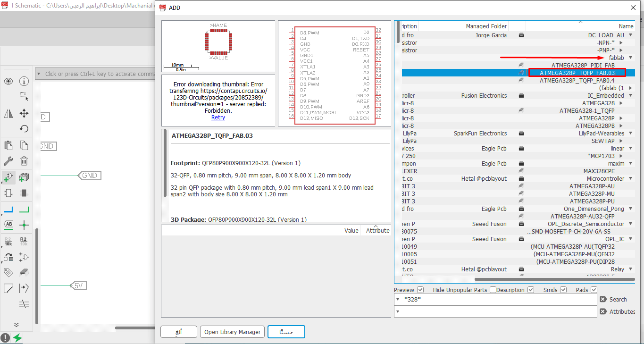Click the Retry thumbnail link
644x344 pixels.
(x=218, y=117)
